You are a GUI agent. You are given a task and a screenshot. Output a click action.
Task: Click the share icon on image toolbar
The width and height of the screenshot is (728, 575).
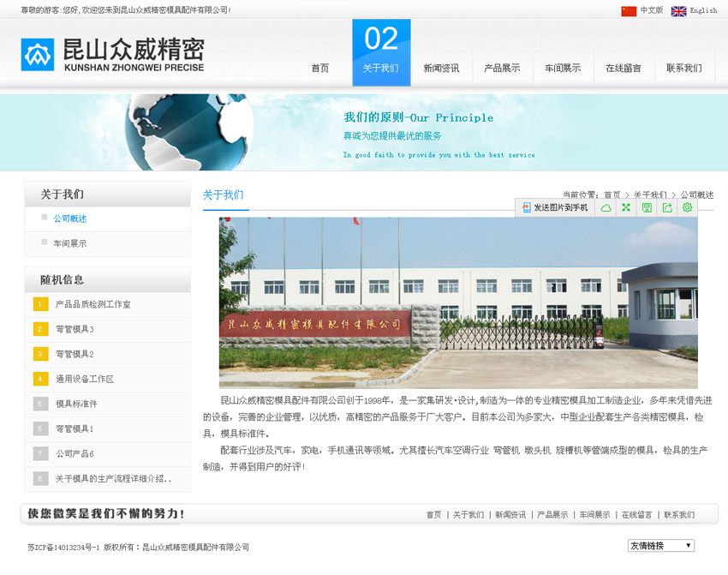(667, 207)
